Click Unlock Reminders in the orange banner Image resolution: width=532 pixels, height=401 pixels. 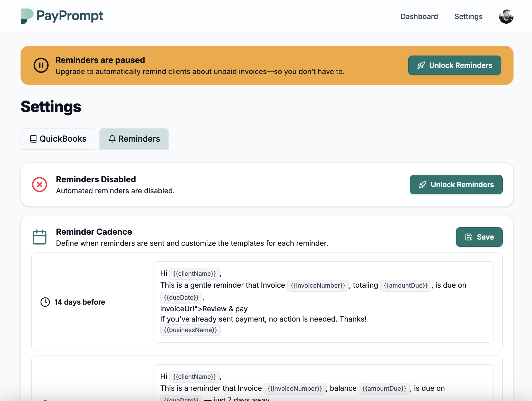(x=454, y=65)
